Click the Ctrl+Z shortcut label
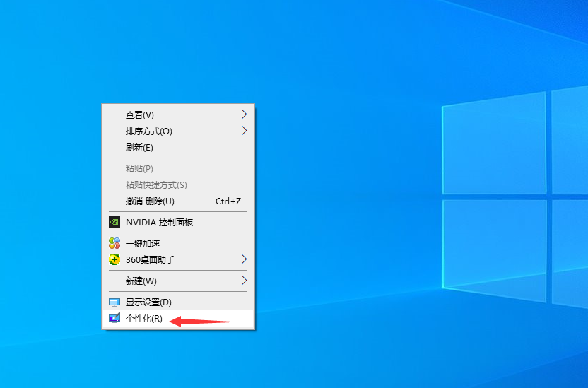 point(228,201)
